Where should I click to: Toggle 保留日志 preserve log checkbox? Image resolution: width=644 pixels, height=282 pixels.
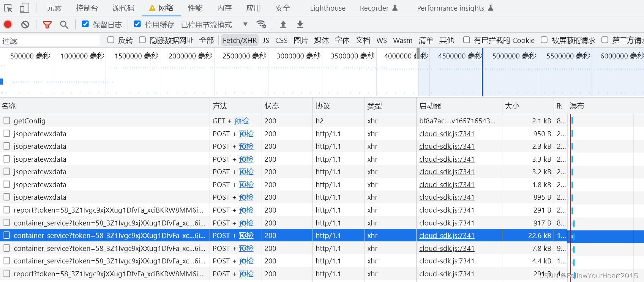coord(85,24)
